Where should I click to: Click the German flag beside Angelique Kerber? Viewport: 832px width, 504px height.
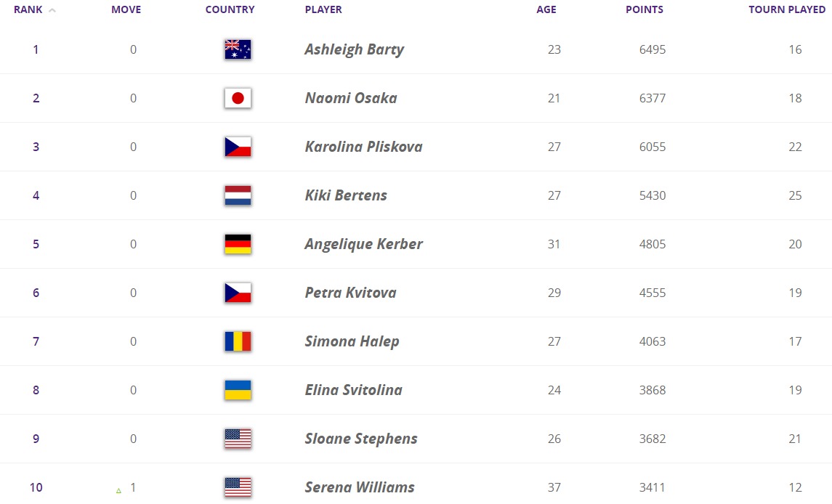[x=238, y=244]
